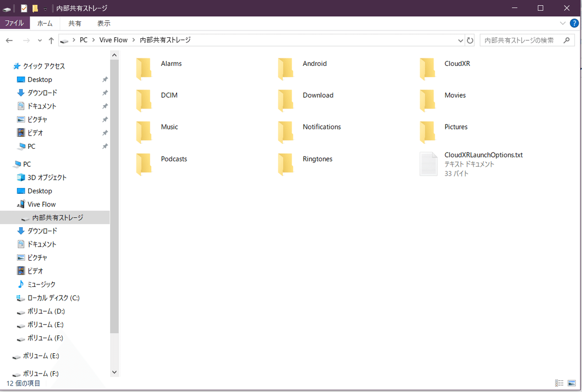Open the Music folder icon

click(144, 132)
